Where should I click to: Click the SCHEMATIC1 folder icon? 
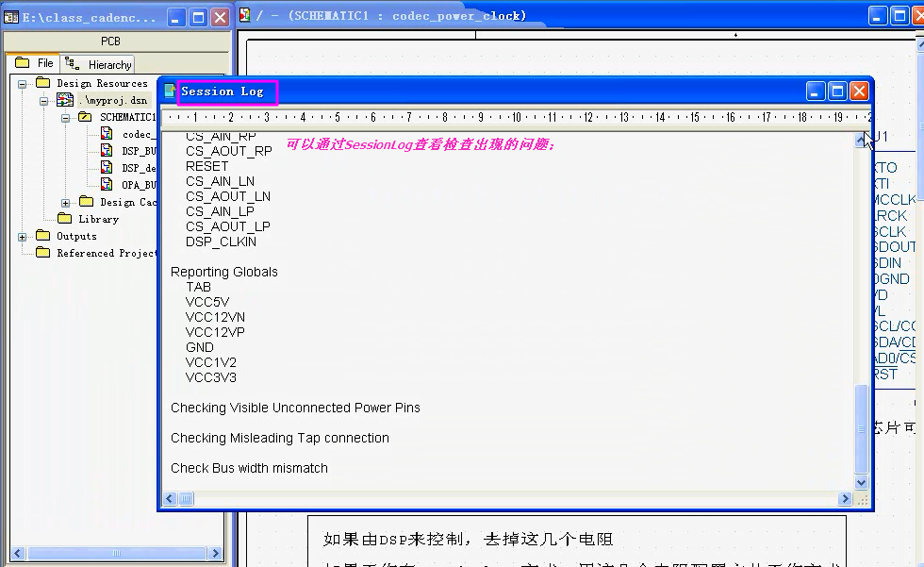(86, 117)
